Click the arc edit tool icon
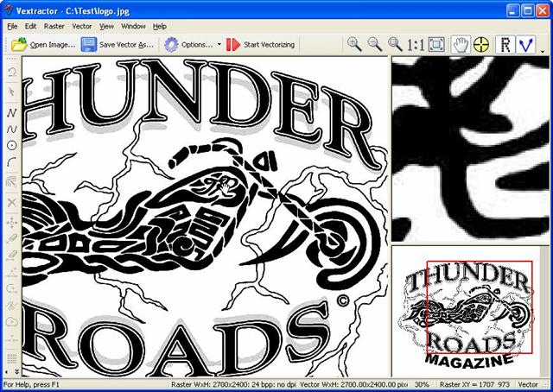This screenshot has width=553, height=392. click(12, 288)
